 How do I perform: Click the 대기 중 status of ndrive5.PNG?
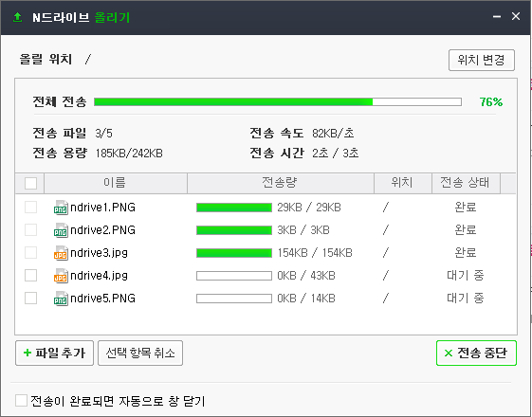(x=466, y=298)
